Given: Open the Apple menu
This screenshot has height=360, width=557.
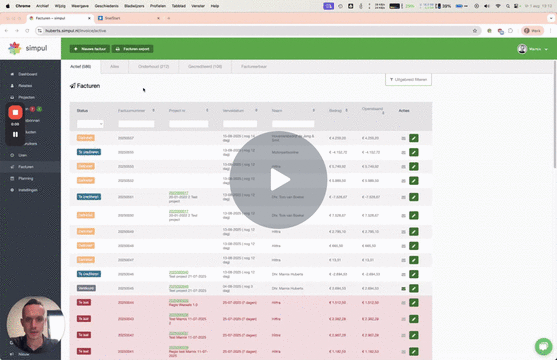Looking at the screenshot, I should 7,6.
